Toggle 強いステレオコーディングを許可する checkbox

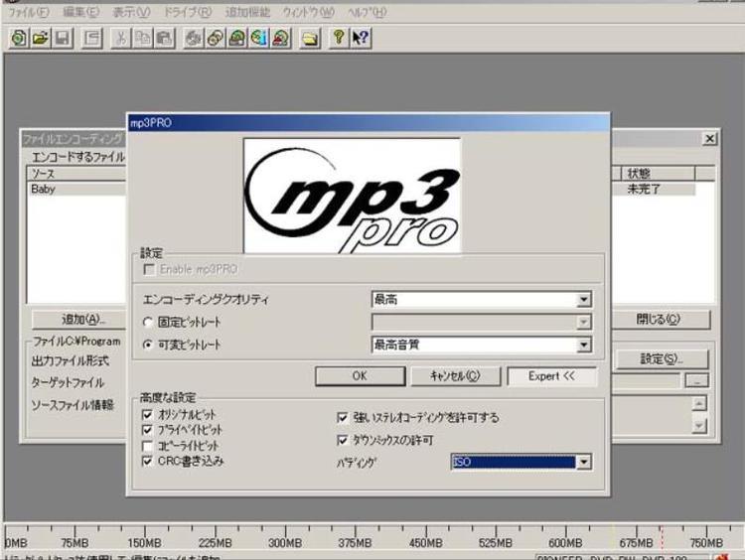[342, 417]
